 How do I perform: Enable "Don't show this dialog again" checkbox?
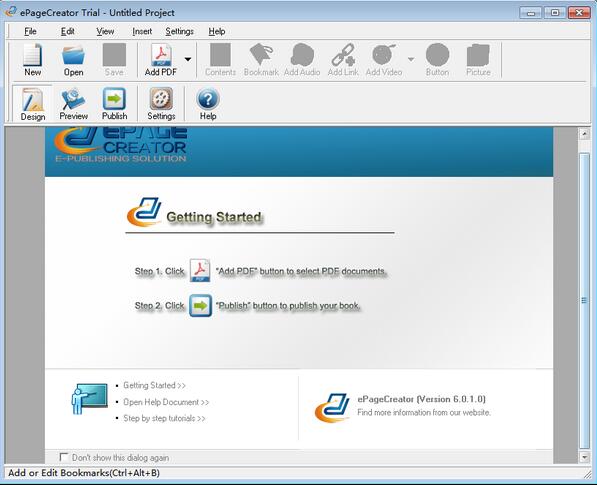(x=64, y=457)
